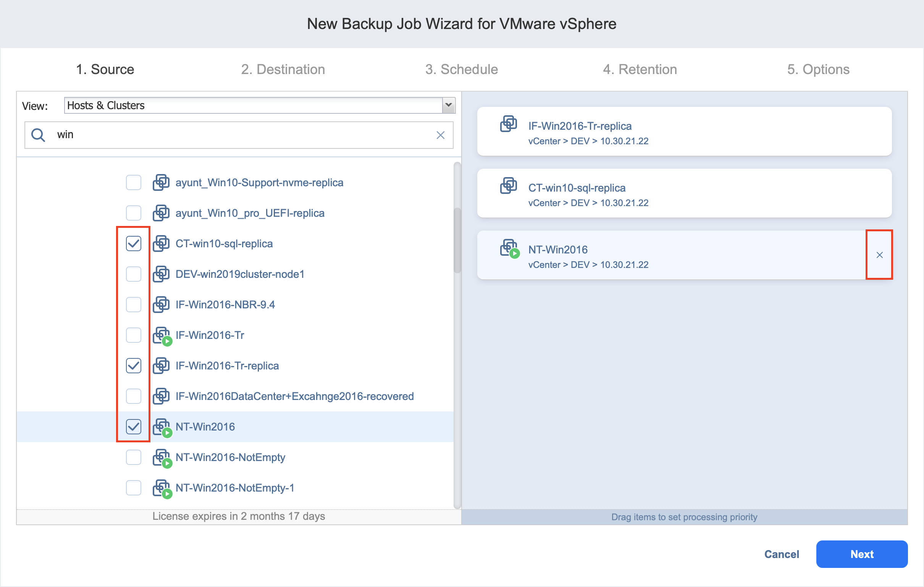Select IF-Win2016DataCenter+Excahnge2016-recovered row label
The width and height of the screenshot is (924, 587).
click(295, 396)
